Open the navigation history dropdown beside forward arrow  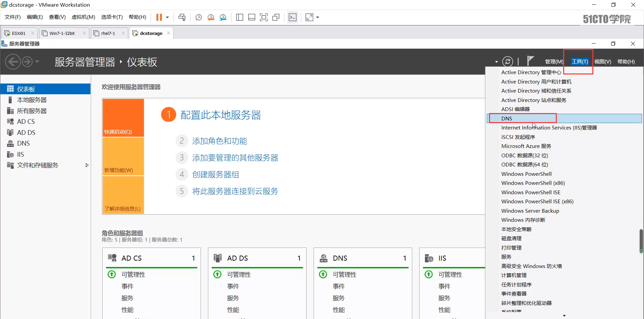point(37,62)
